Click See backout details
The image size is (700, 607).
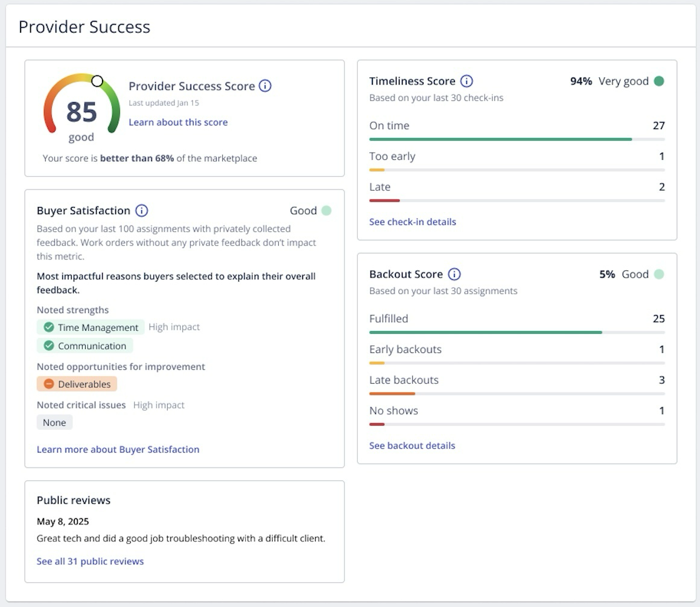point(412,445)
